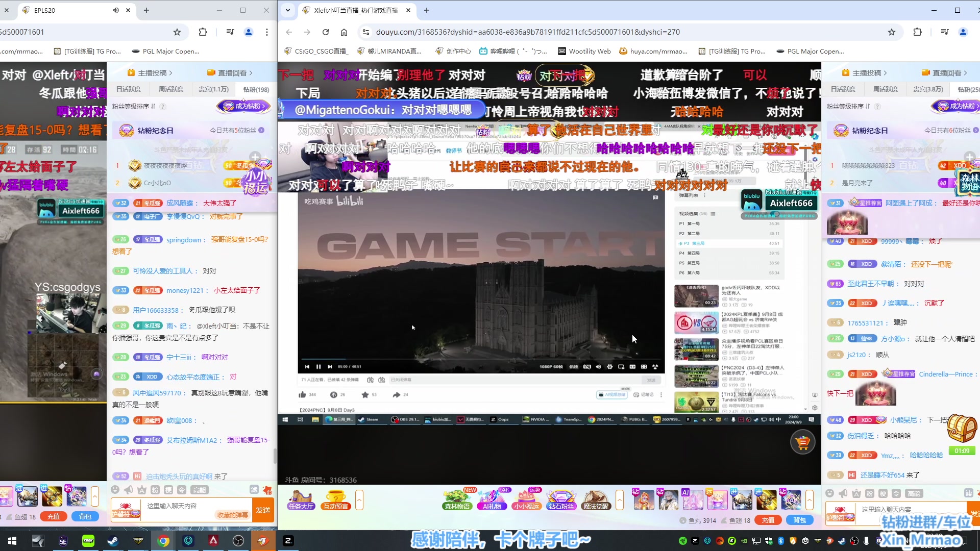Image resolution: width=980 pixels, height=551 pixels.
Task: Open the 钻石粉丝 icon in bottom bar
Action: coord(561,500)
